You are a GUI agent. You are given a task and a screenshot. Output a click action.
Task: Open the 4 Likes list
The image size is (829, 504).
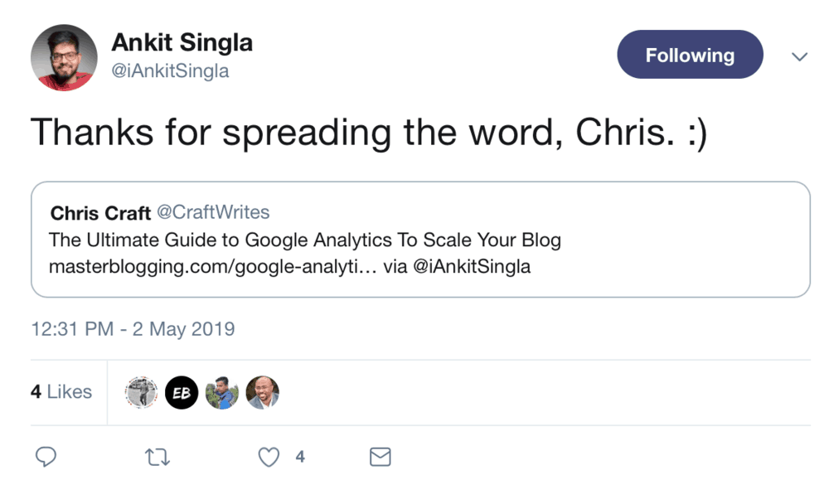[61, 392]
